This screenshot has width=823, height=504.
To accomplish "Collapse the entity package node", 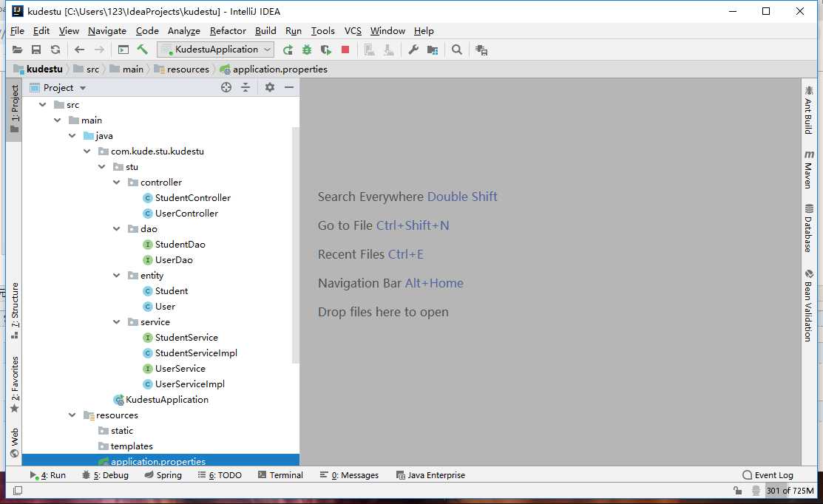I will coord(117,276).
